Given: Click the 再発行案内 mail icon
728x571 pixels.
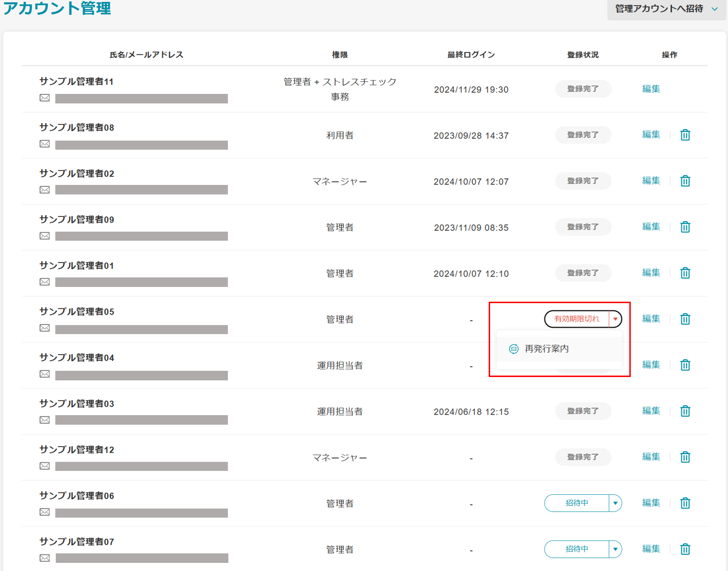Looking at the screenshot, I should coord(513,349).
